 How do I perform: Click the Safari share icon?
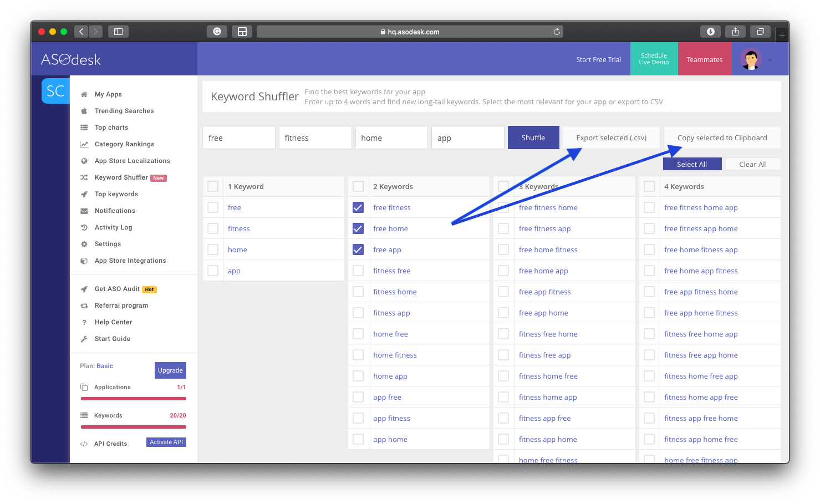pos(735,32)
